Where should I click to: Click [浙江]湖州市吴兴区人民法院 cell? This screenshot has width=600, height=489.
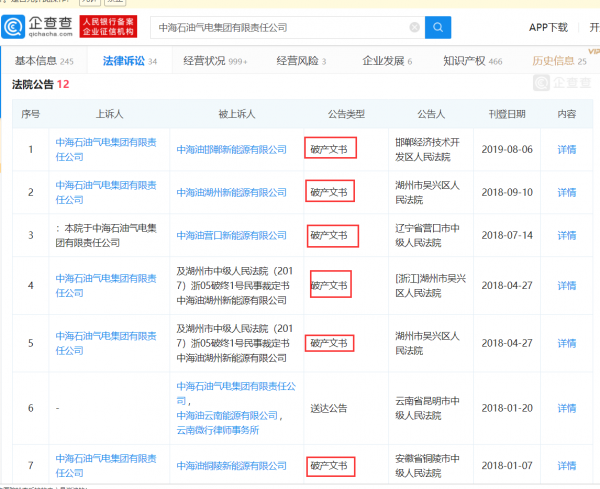click(430, 286)
